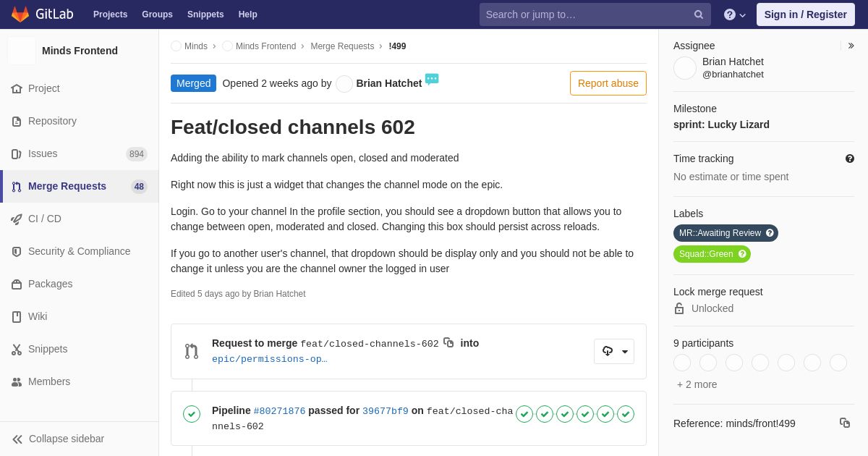Click sprint: Lucky Lizard milestone
Image resolution: width=868 pixels, height=456 pixels.
pyautogui.click(x=721, y=124)
